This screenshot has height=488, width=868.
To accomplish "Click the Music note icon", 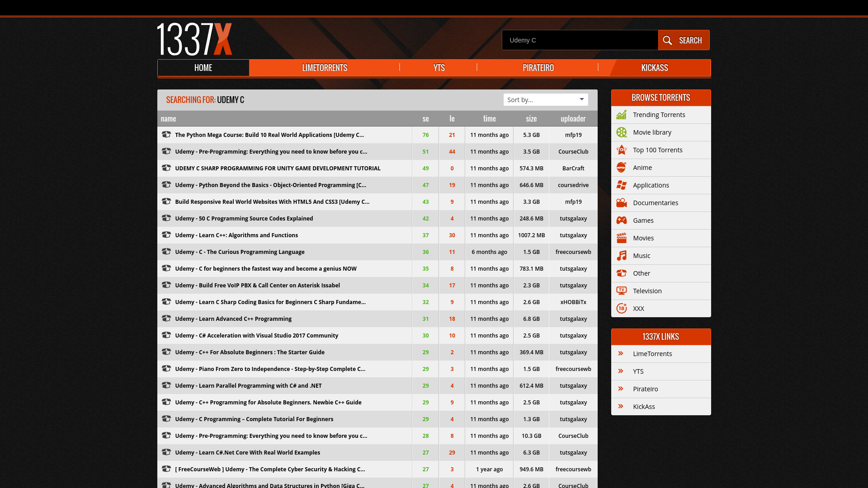I will tap(622, 256).
